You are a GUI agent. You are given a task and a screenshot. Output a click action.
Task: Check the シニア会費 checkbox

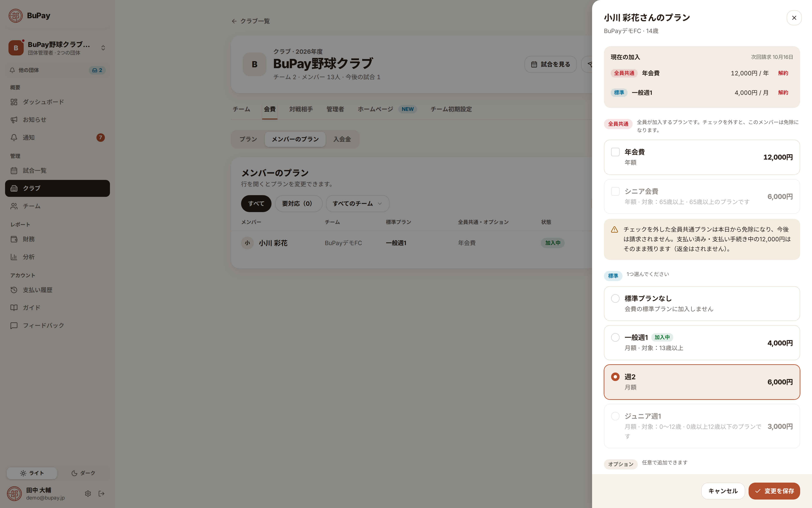coord(615,192)
